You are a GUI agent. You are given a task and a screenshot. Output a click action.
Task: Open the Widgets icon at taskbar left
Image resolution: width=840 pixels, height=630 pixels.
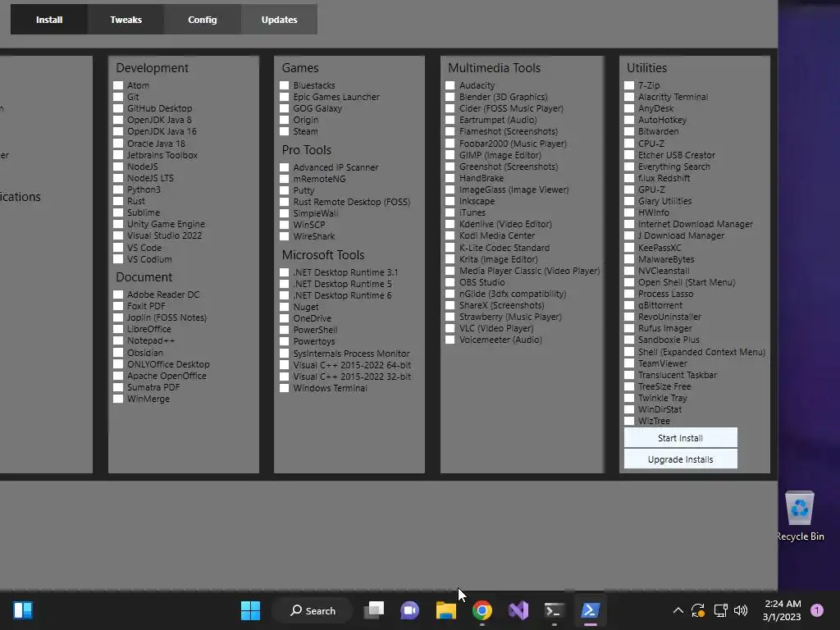pos(22,610)
